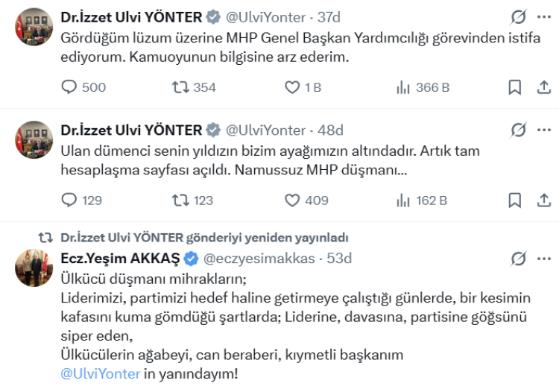Share the first tweet from 37d ago
This screenshot has width=559, height=392.
[543, 87]
